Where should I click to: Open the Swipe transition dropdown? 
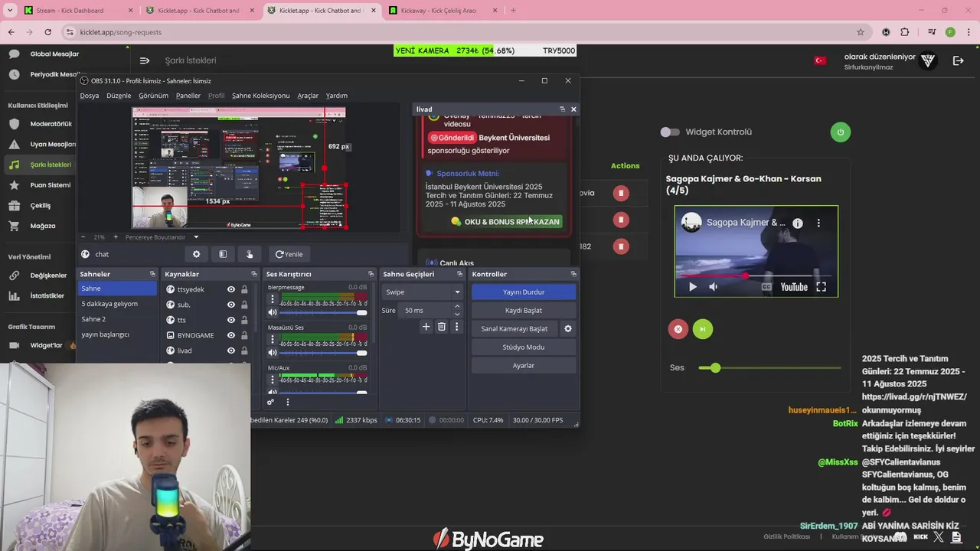click(423, 292)
